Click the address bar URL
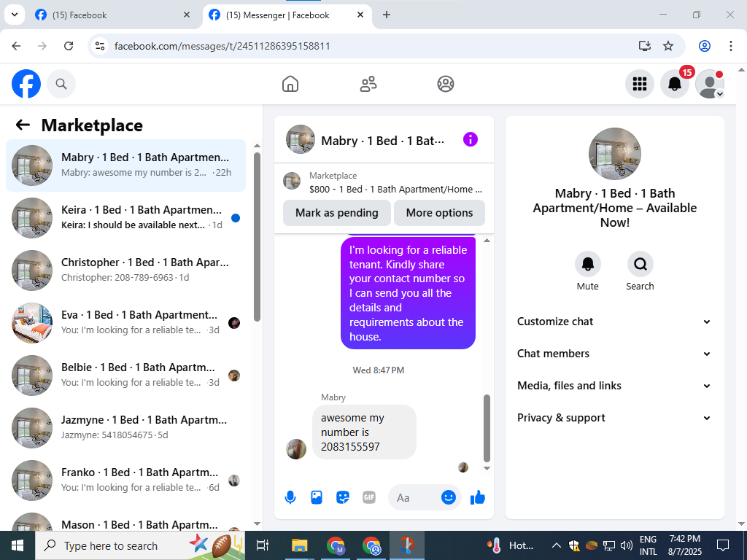The image size is (747, 560). pyautogui.click(x=222, y=46)
